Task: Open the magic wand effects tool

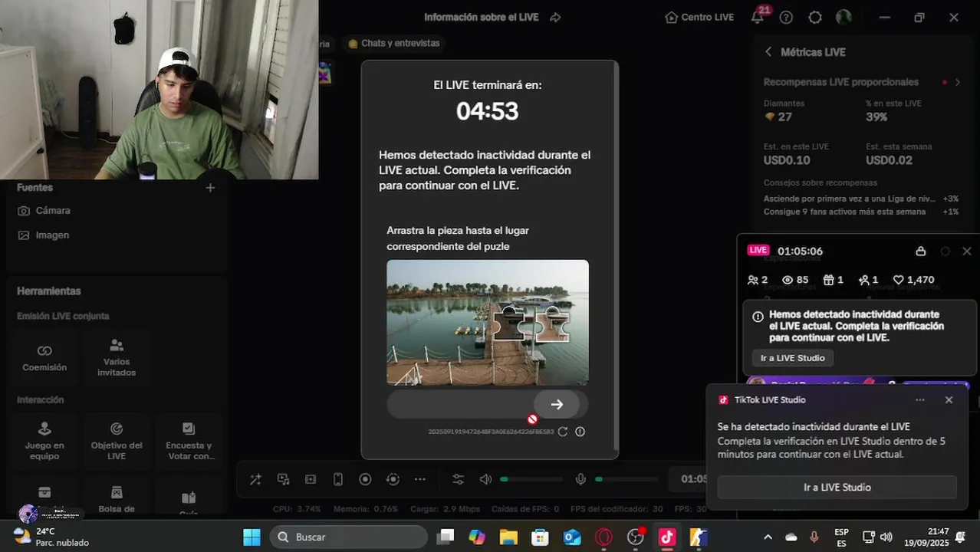Action: pos(255,479)
